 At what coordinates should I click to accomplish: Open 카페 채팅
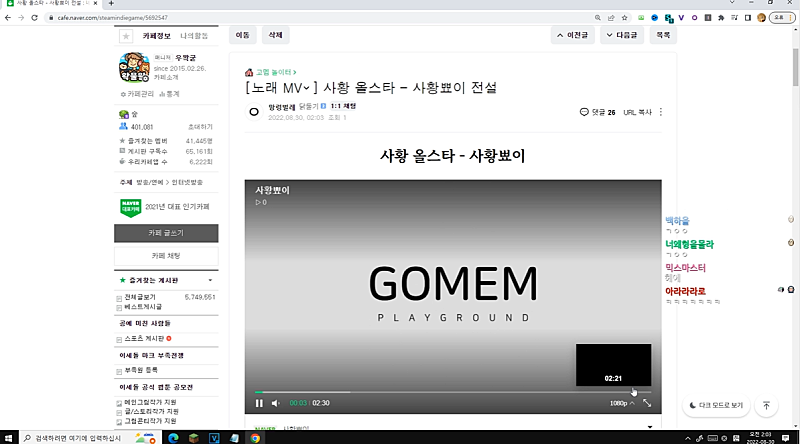click(x=166, y=256)
